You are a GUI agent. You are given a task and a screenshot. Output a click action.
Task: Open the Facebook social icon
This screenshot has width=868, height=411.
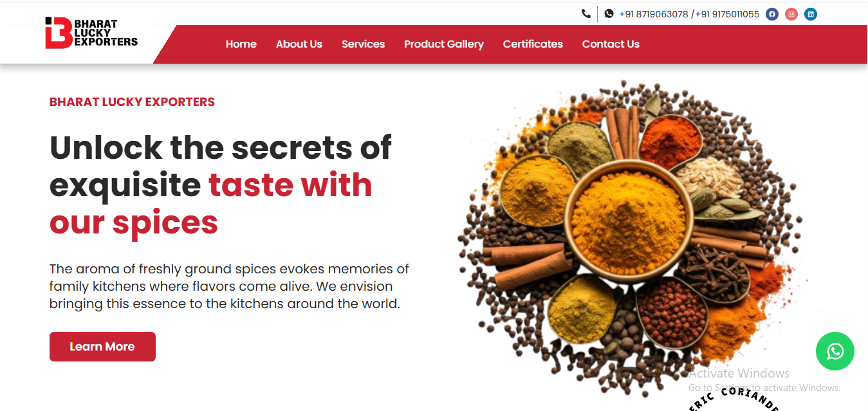click(x=772, y=14)
